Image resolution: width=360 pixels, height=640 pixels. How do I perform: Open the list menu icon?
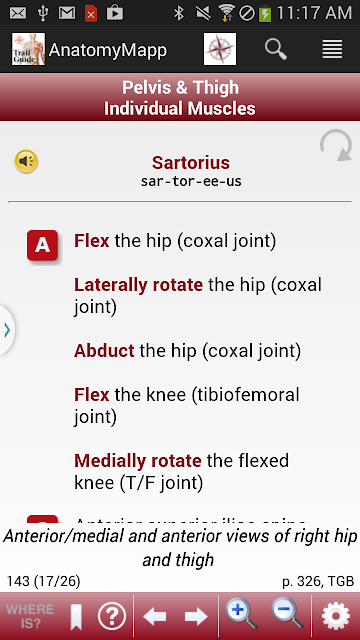coord(332,49)
